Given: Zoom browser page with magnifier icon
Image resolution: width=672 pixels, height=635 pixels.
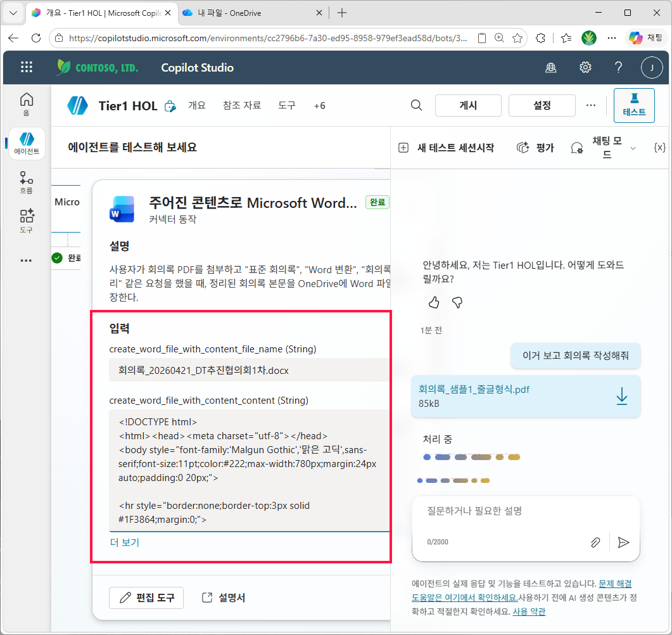Looking at the screenshot, I should coord(499,38).
